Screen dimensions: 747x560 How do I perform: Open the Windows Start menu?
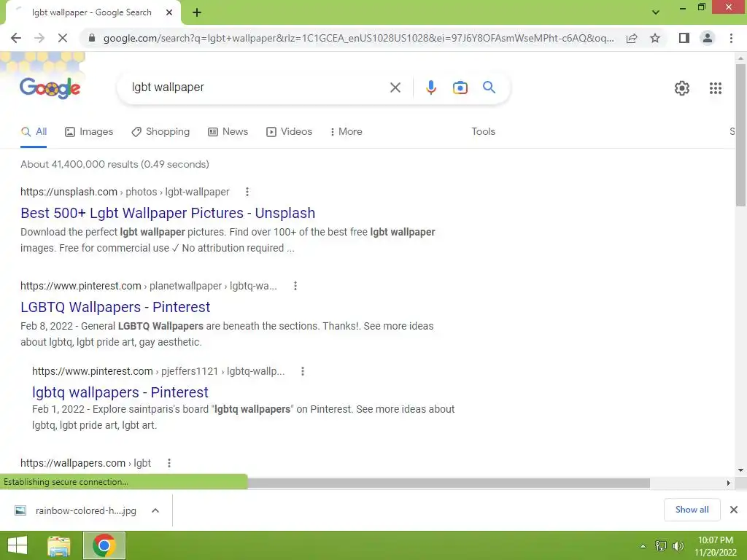click(18, 545)
